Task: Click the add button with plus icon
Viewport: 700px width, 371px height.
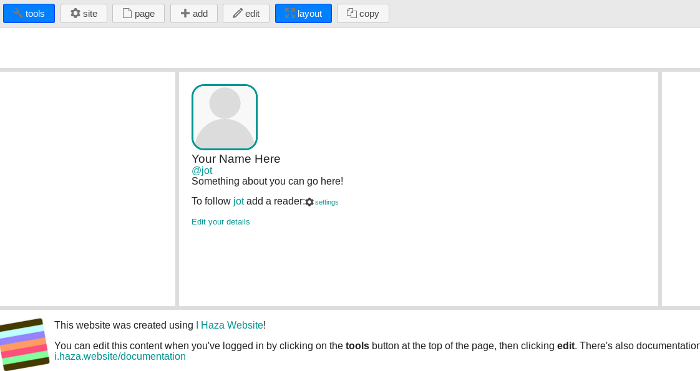Action: [x=194, y=13]
